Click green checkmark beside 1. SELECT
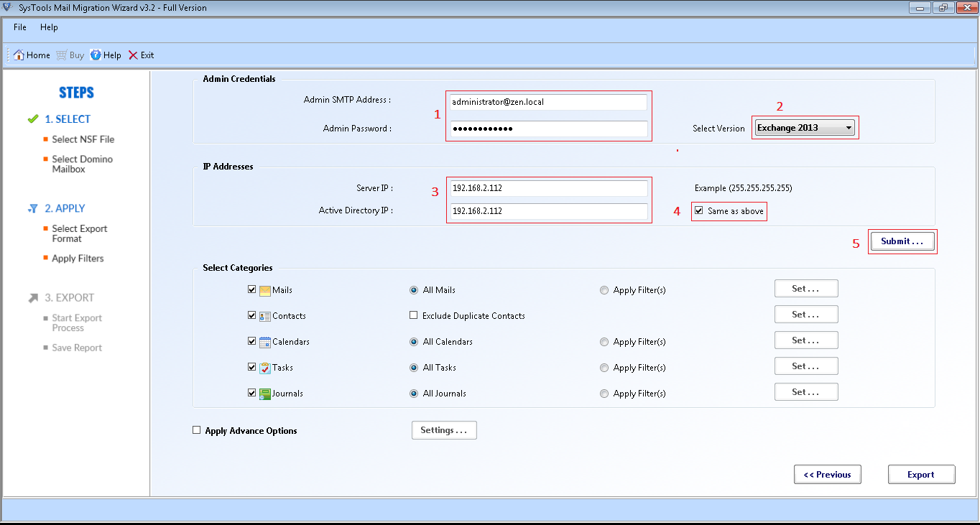 pos(32,119)
